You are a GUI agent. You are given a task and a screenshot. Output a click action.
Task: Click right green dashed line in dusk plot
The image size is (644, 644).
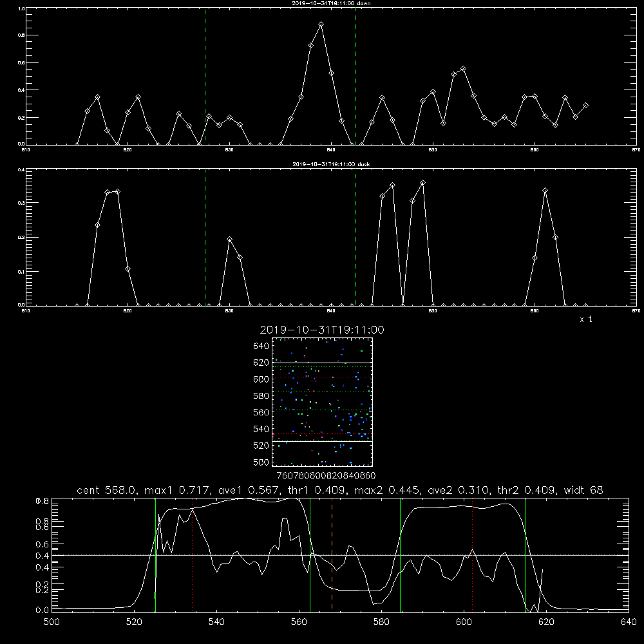[x=355, y=237]
